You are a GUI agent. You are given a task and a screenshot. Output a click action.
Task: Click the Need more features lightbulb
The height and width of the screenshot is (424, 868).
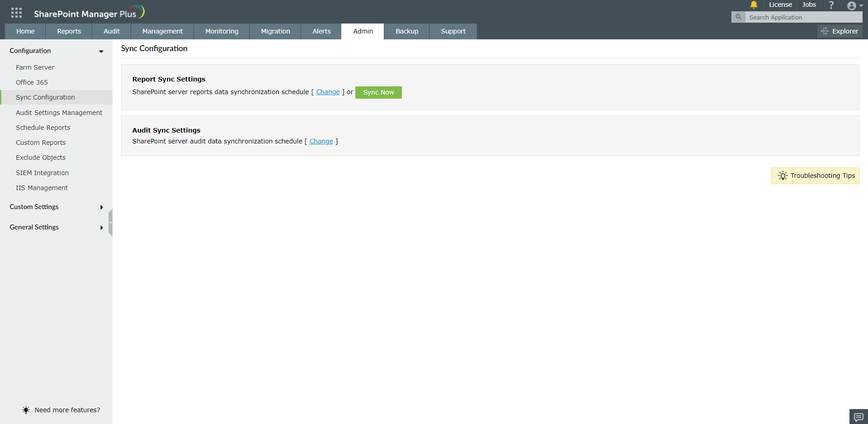pyautogui.click(x=26, y=410)
